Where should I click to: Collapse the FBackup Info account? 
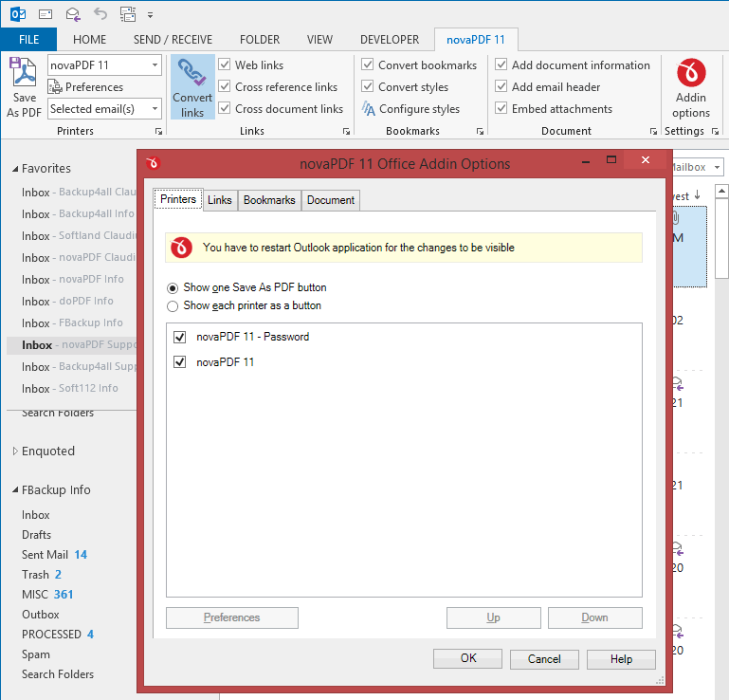(15, 489)
